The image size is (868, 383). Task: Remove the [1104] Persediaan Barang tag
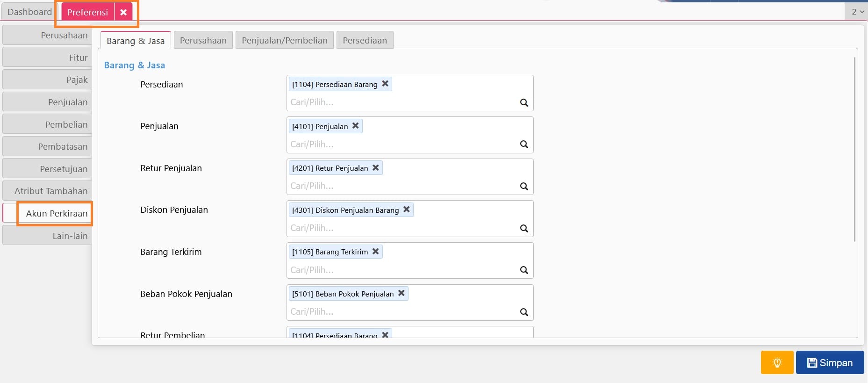pos(385,84)
